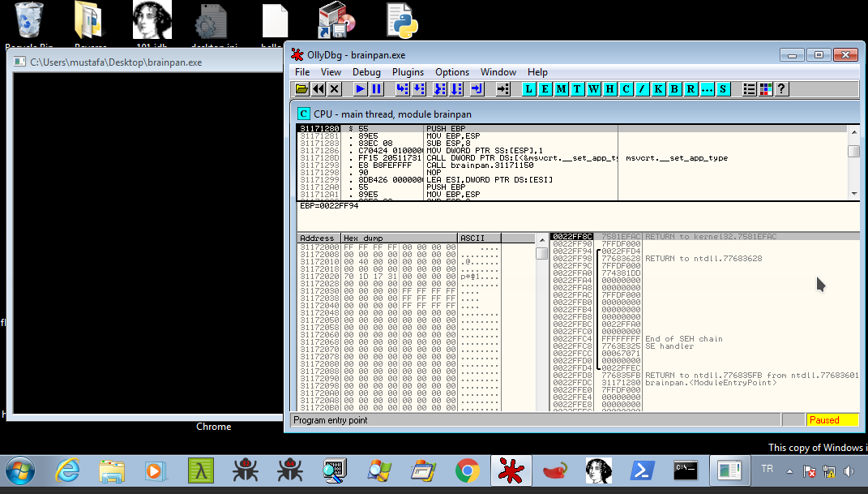Click the ASCII column header
This screenshot has height=494, width=868.
pyautogui.click(x=480, y=238)
